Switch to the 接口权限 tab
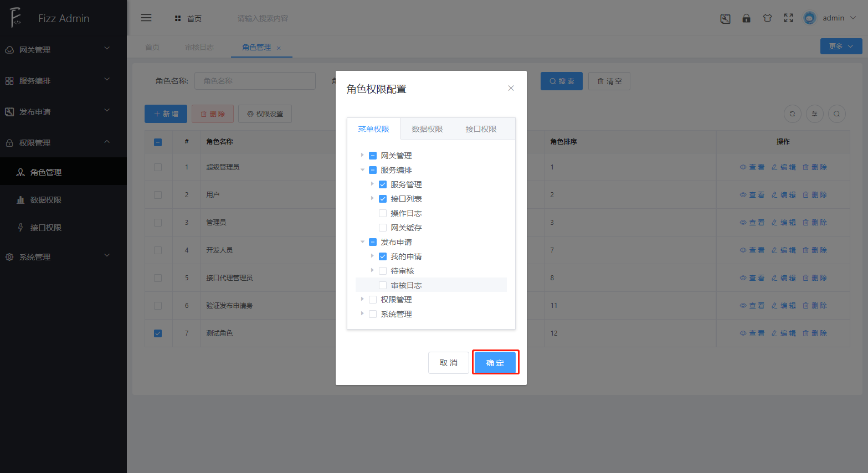Screen dimensions: 868x473 481,129
